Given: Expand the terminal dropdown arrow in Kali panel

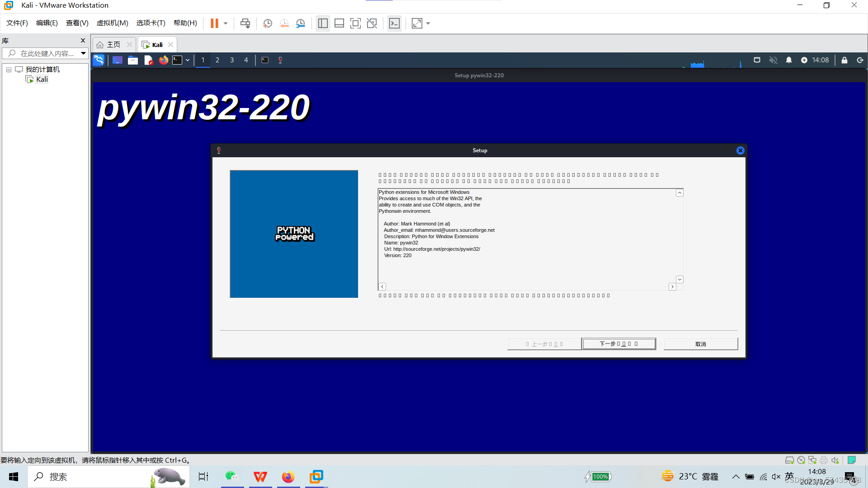Looking at the screenshot, I should pyautogui.click(x=188, y=60).
